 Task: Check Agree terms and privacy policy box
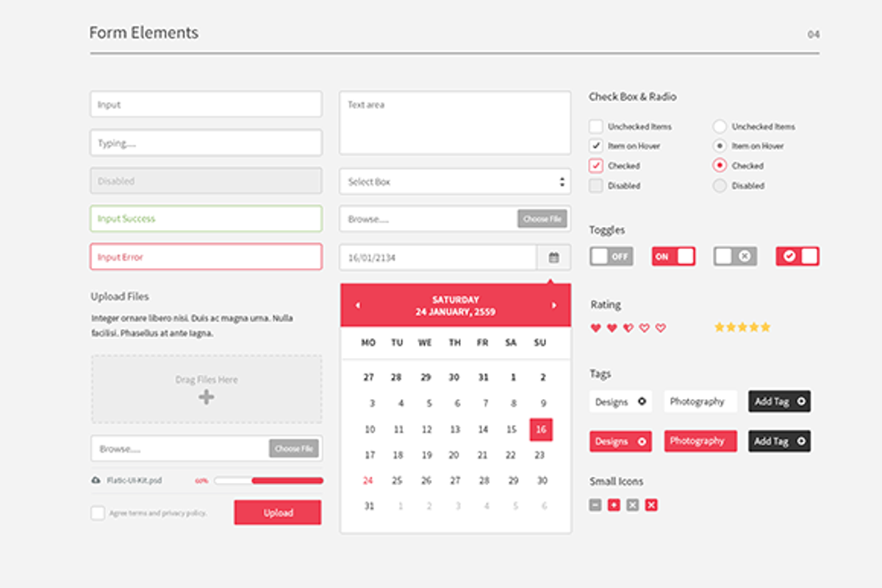[x=98, y=513]
